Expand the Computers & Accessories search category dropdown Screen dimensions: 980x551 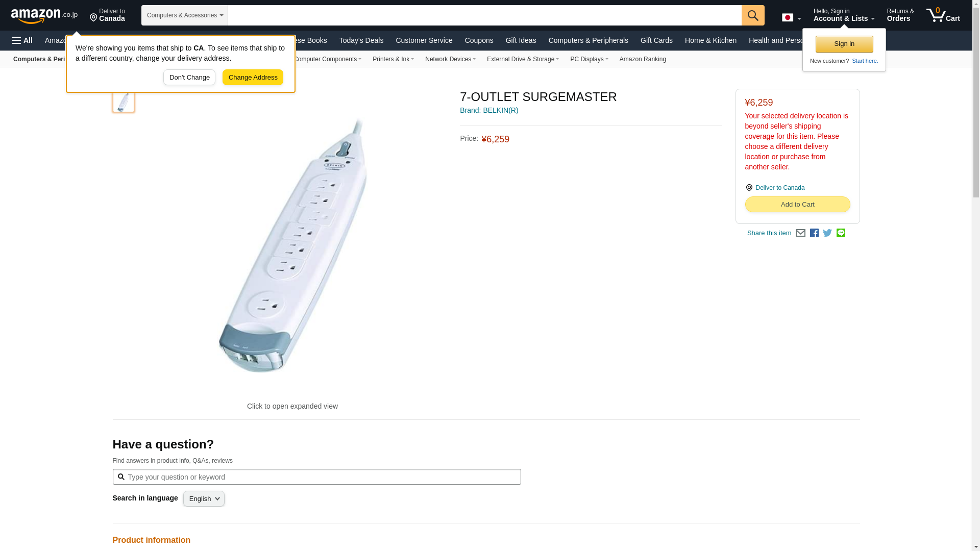click(185, 15)
